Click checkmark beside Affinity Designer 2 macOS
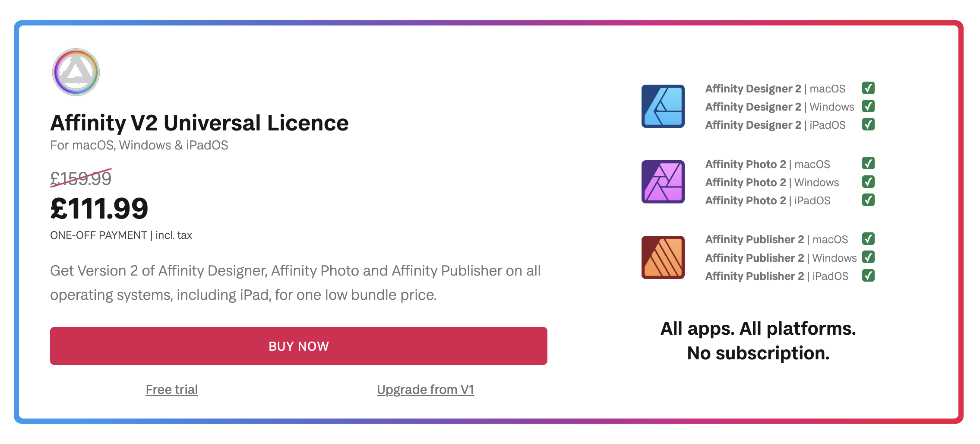Viewport: 980px width, 444px height. (868, 88)
